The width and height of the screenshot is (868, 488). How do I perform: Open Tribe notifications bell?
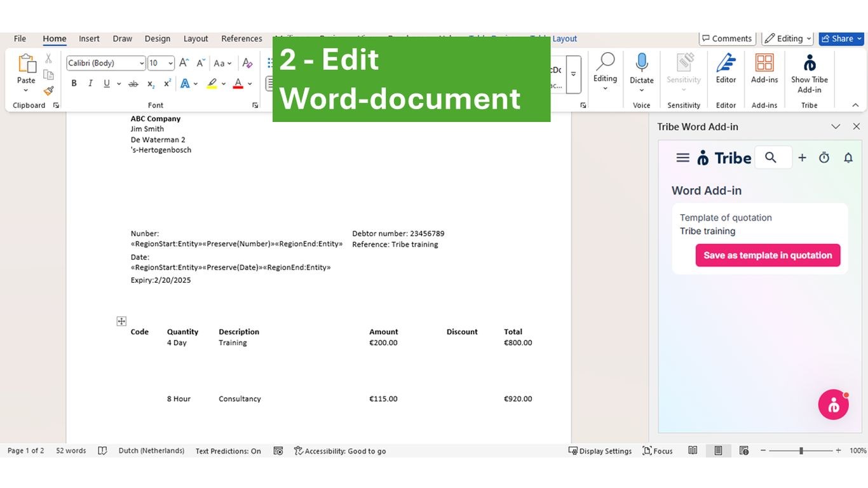click(x=848, y=158)
